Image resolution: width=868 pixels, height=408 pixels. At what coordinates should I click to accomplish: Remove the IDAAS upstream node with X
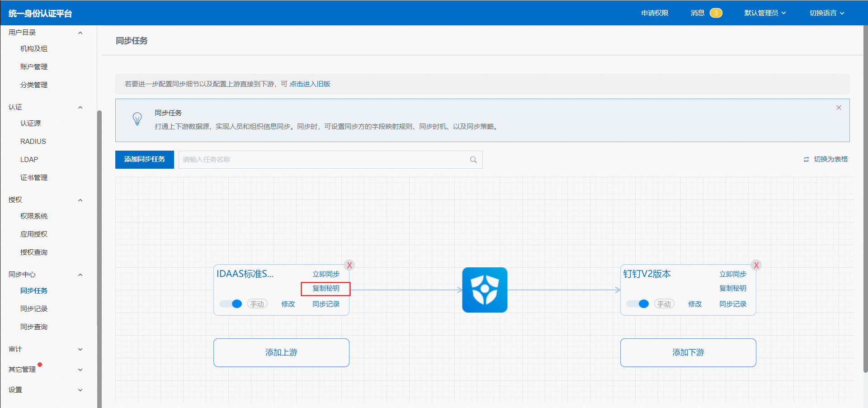[x=349, y=266]
